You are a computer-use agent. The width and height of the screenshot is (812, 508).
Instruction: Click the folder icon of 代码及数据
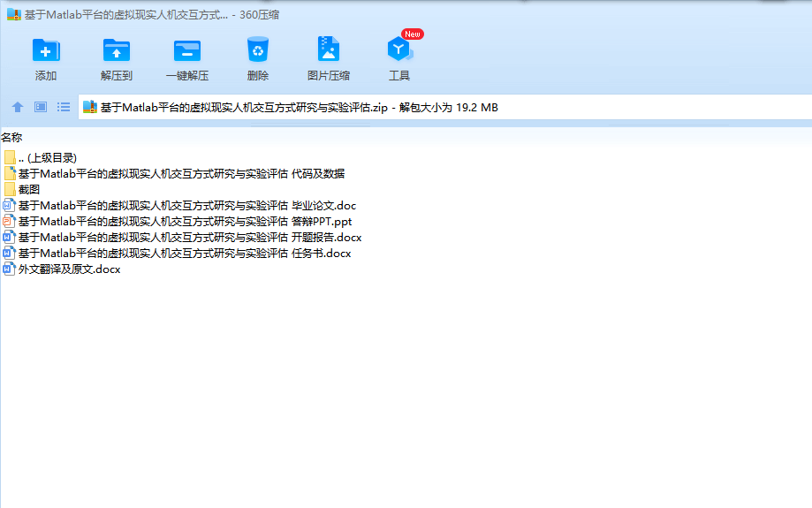pyautogui.click(x=10, y=173)
